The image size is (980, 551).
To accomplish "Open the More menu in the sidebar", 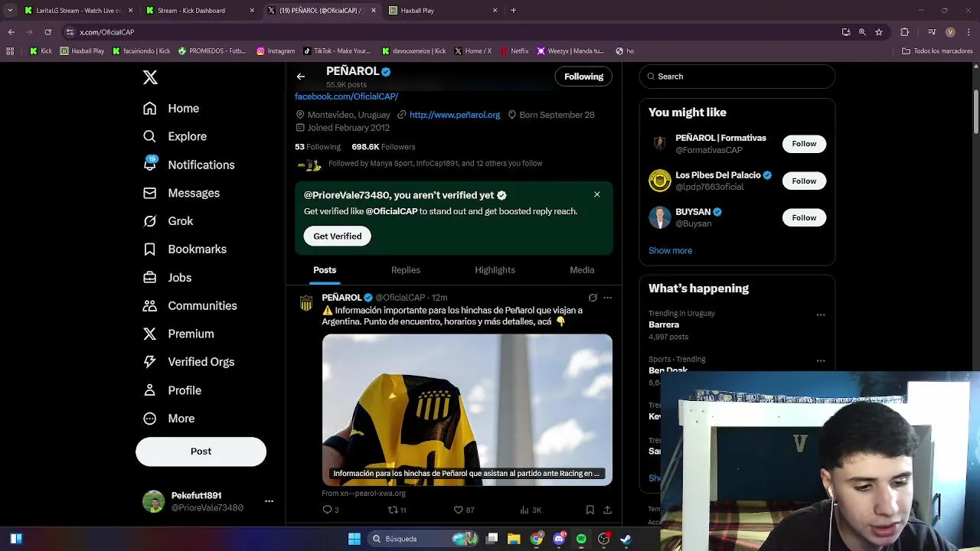I will (x=169, y=419).
